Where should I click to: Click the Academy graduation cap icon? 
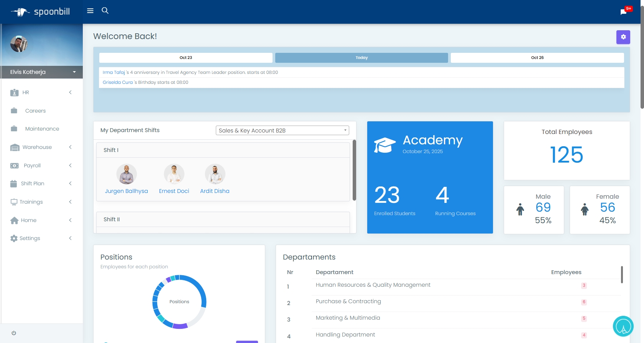(385, 145)
